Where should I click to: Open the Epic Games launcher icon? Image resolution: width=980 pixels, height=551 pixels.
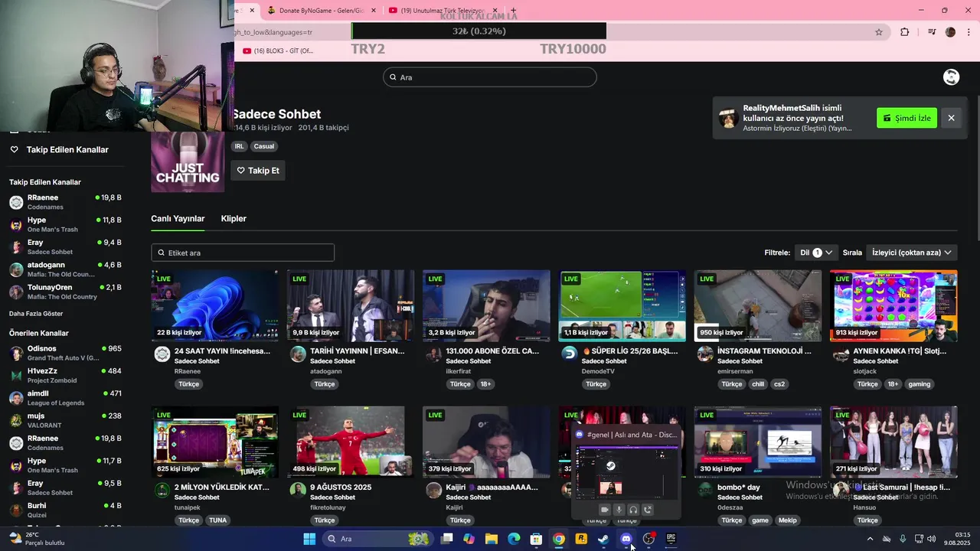(671, 539)
